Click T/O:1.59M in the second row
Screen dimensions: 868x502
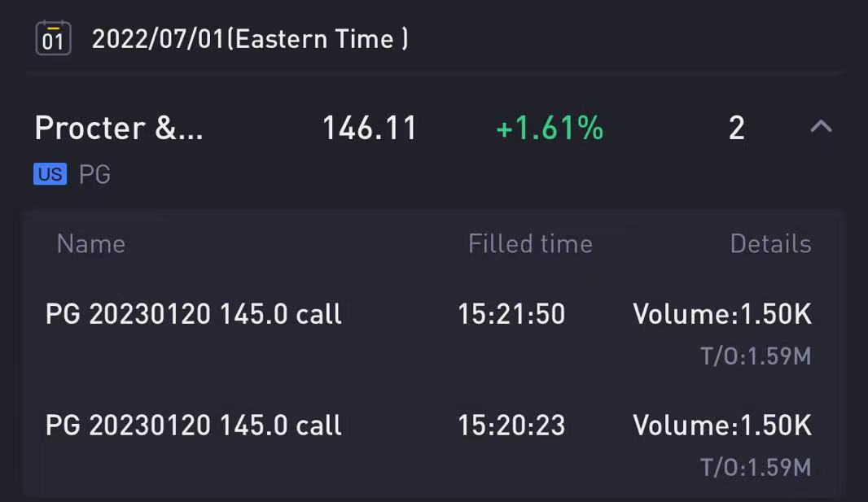(756, 467)
